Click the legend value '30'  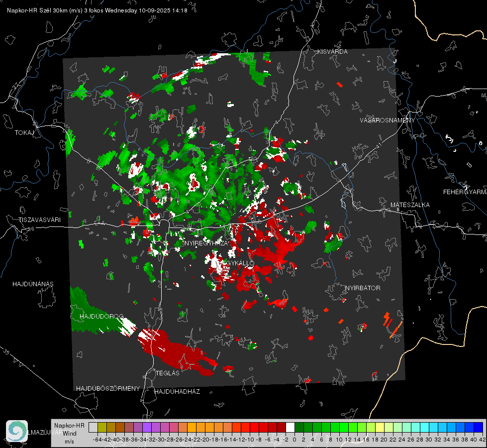(429, 440)
